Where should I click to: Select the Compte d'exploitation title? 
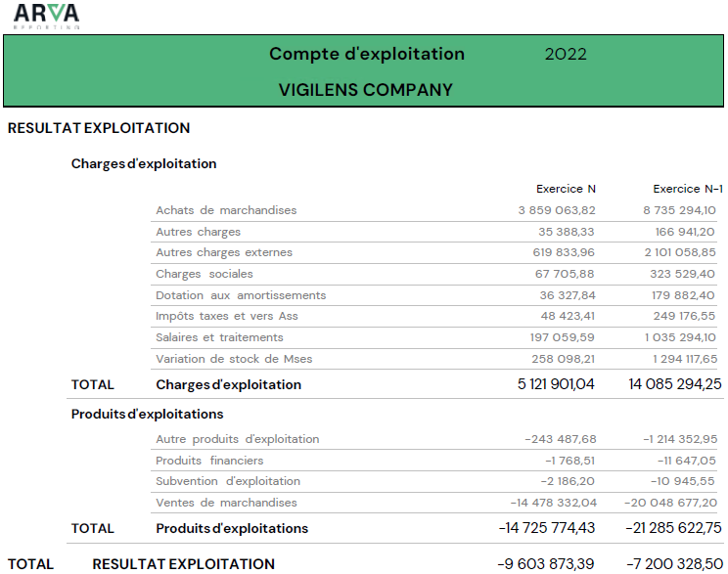tap(367, 54)
